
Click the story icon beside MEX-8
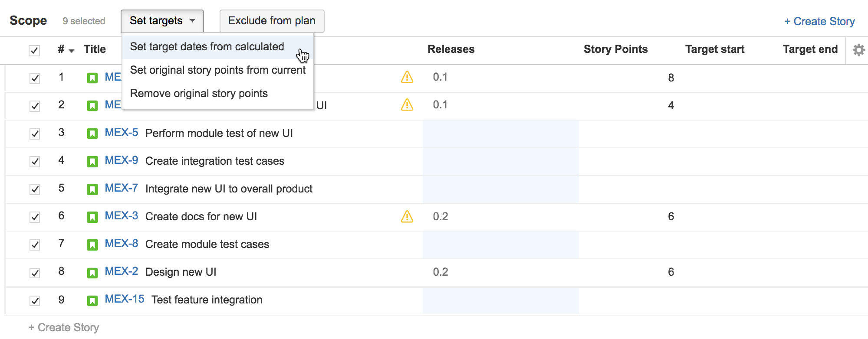(x=92, y=244)
